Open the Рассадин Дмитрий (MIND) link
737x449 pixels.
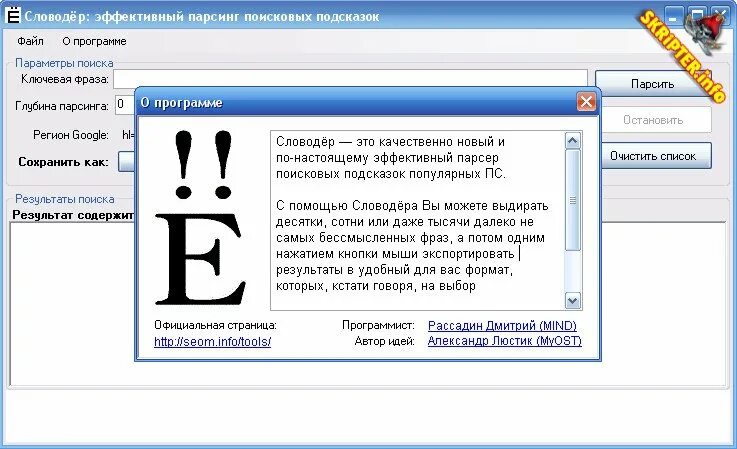tap(502, 325)
